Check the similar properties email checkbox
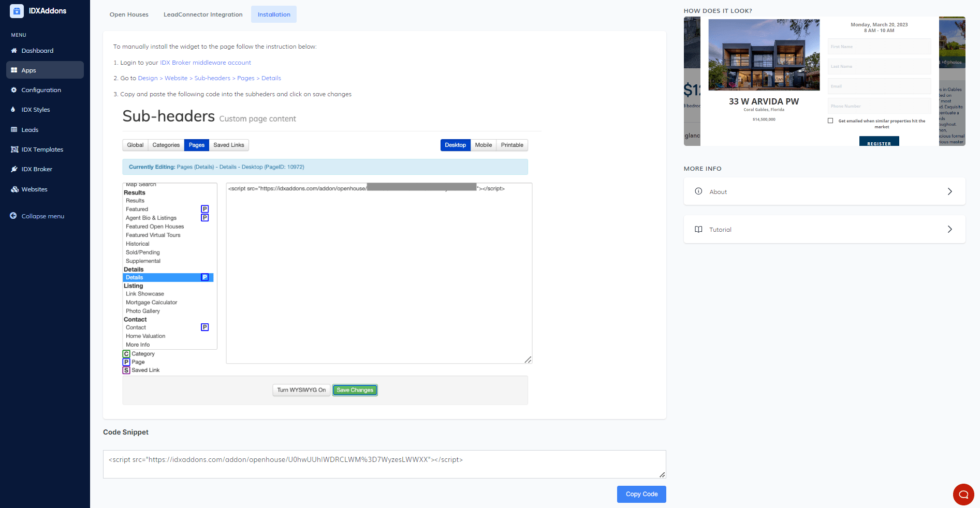This screenshot has width=980, height=508. pos(830,121)
